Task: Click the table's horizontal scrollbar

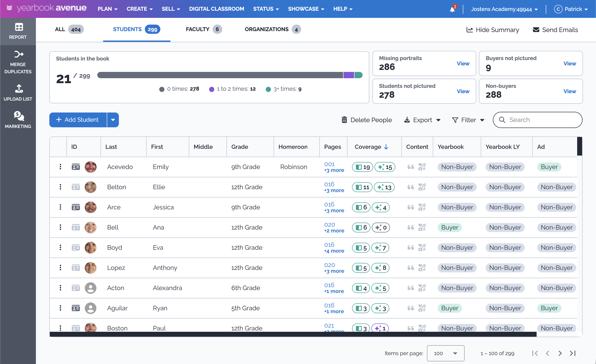Action: [293, 334]
